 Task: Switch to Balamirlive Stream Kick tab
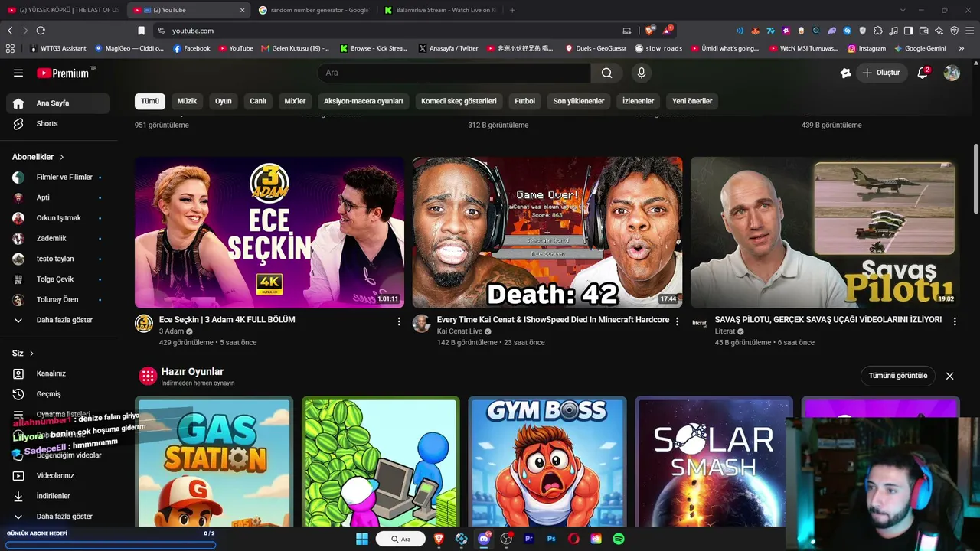(443, 10)
